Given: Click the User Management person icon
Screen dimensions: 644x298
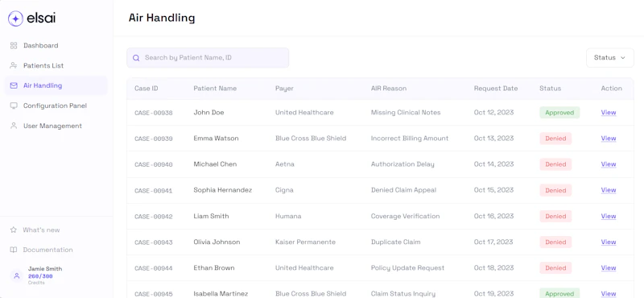Looking at the screenshot, I should [14, 126].
